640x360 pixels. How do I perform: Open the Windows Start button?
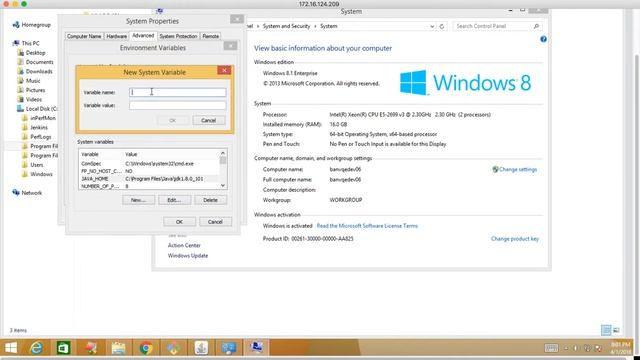tap(11, 348)
